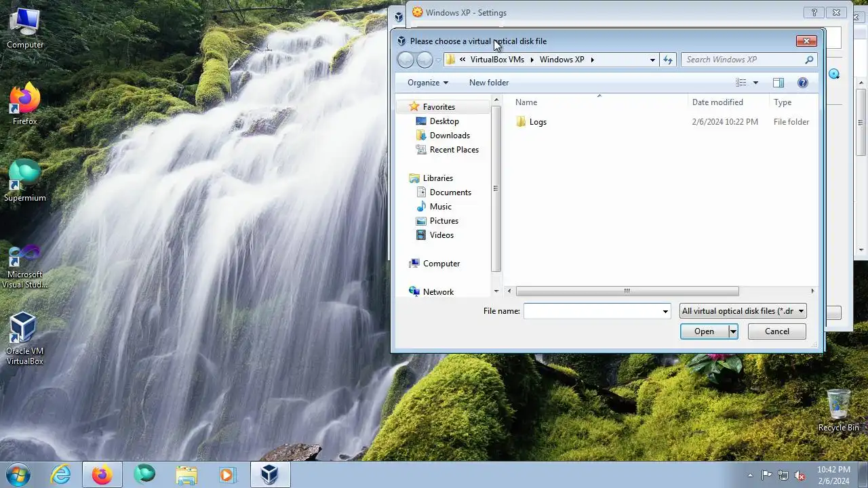Expand the address bar history dropdown
Image resolution: width=868 pixels, height=488 pixels.
[652, 60]
